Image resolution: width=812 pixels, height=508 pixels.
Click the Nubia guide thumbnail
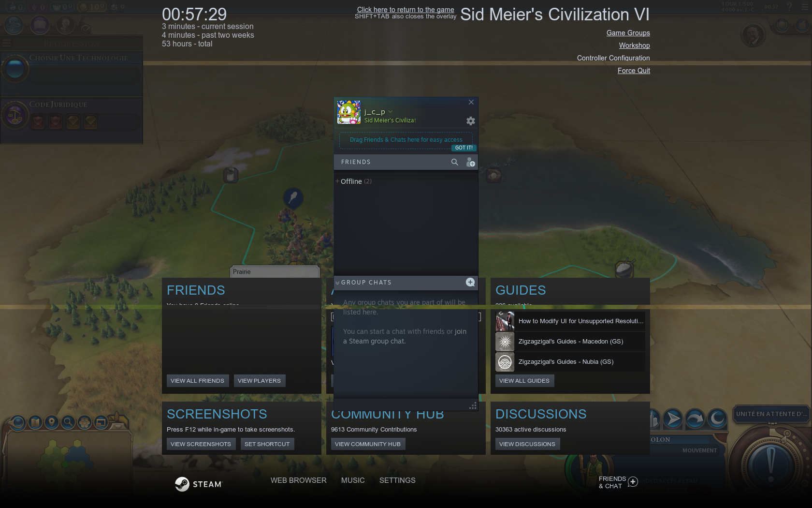tap(505, 362)
